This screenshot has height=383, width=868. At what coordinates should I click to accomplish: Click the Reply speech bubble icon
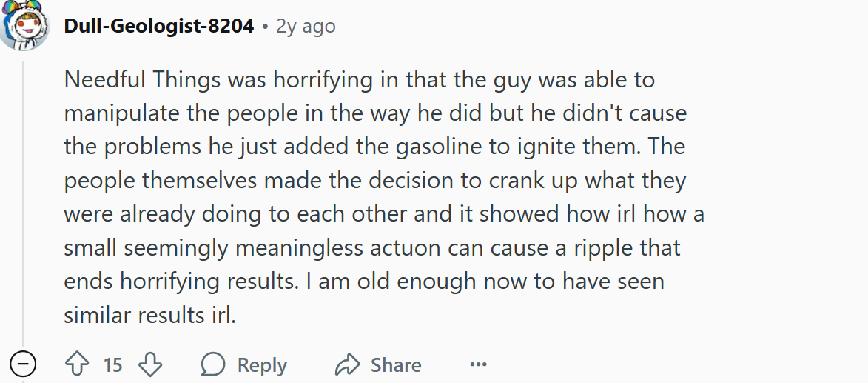214,364
